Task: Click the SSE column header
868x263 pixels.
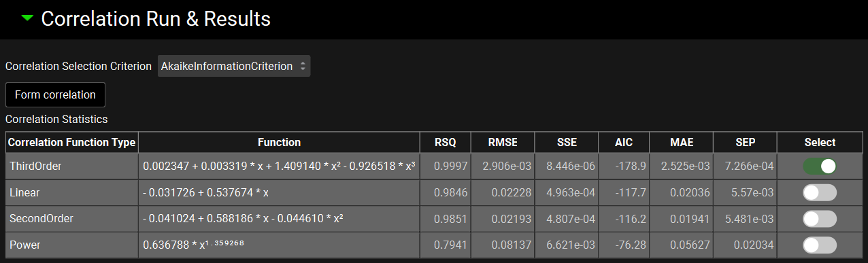Action: point(566,143)
